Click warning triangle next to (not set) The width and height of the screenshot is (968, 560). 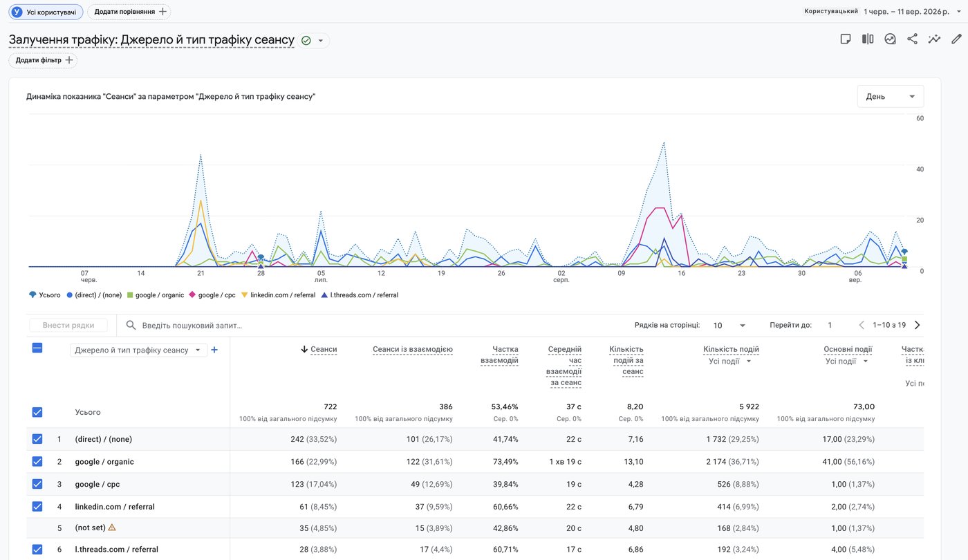point(112,528)
